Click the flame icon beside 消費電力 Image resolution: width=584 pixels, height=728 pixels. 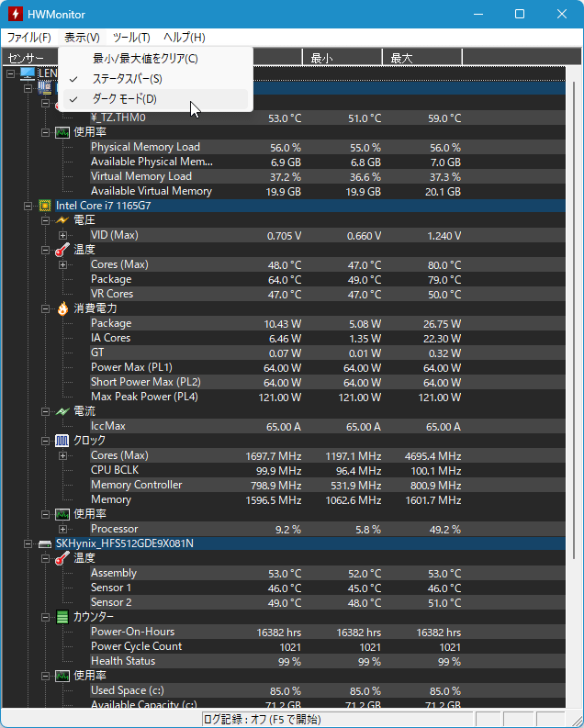click(62, 308)
